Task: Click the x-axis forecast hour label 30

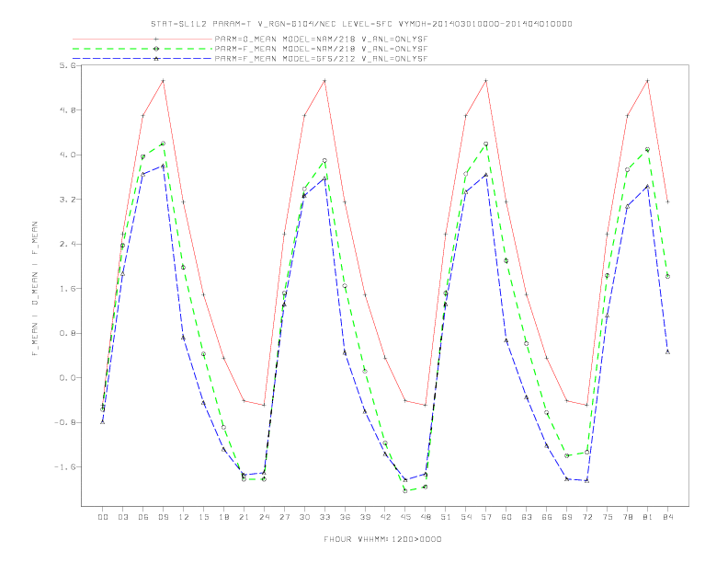Action: 304,517
